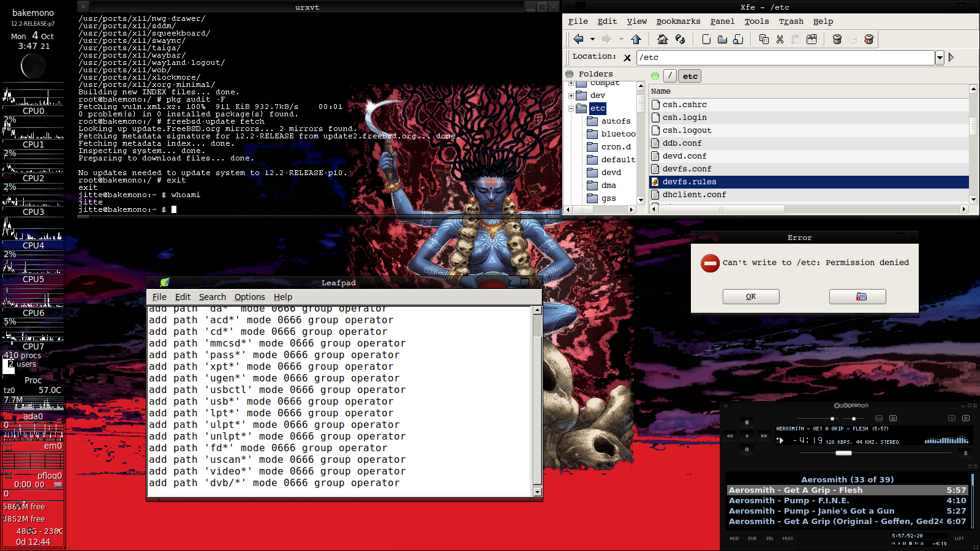Viewport: 980px width, 551px height.
Task: Expand the dev folder in tree
Action: pyautogui.click(x=571, y=96)
